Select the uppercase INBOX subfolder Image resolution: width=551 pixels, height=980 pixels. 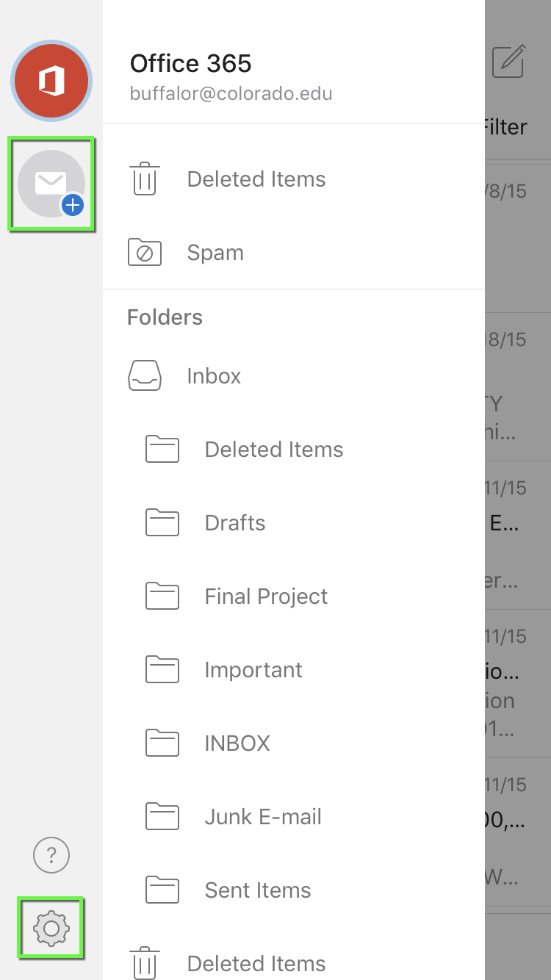coord(237,743)
